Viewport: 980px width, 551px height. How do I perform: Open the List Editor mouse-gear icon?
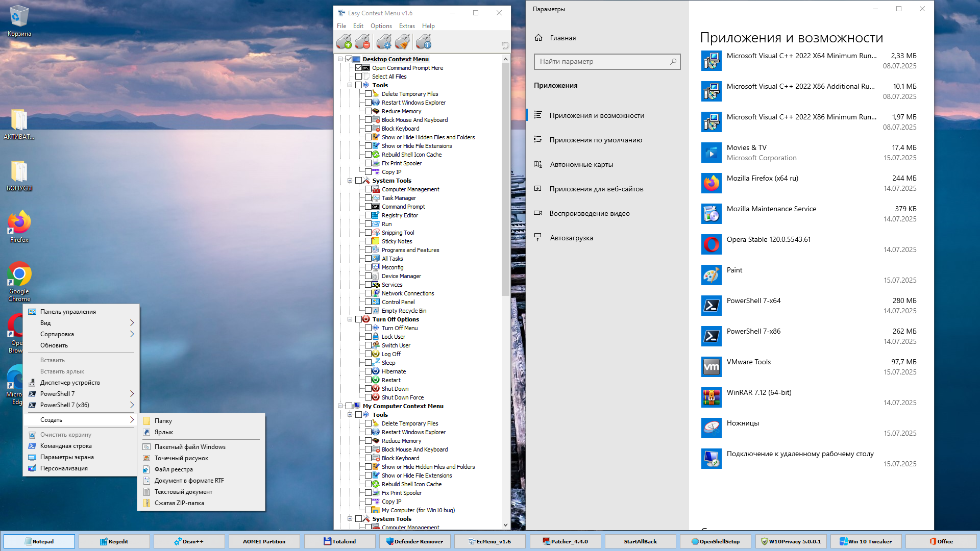coord(384,42)
